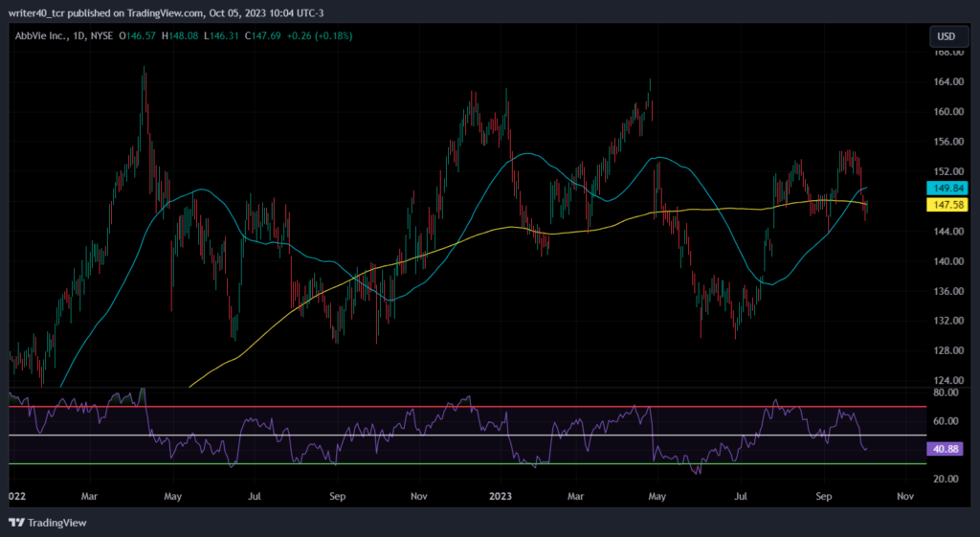
Task: Click the 156.00 price axis label
Action: click(x=947, y=142)
